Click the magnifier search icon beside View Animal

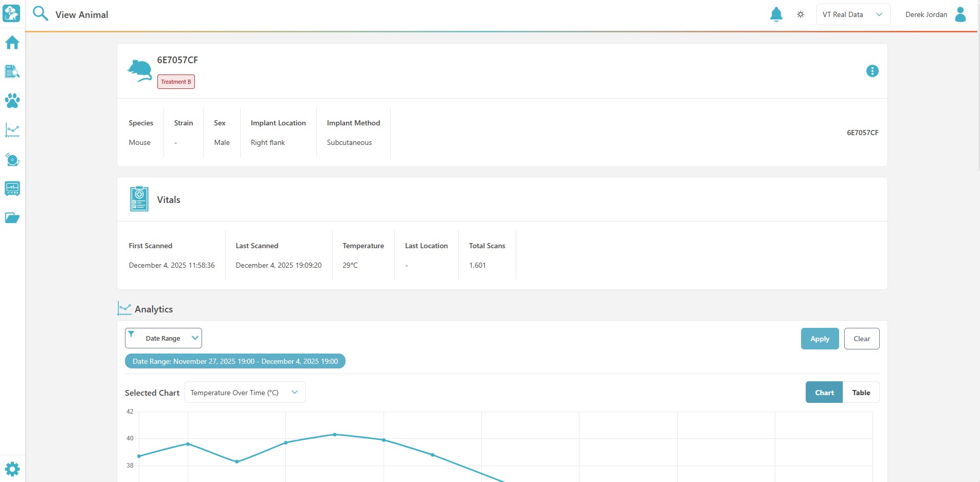(x=40, y=13)
